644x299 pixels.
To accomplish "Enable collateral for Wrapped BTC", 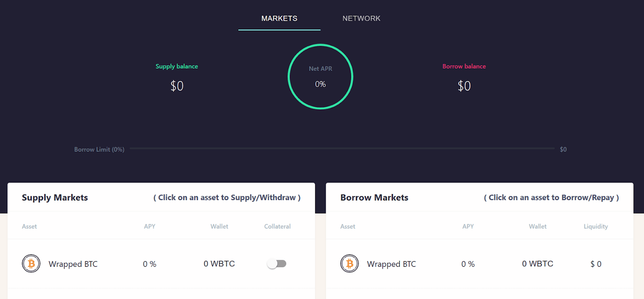I will [x=276, y=263].
